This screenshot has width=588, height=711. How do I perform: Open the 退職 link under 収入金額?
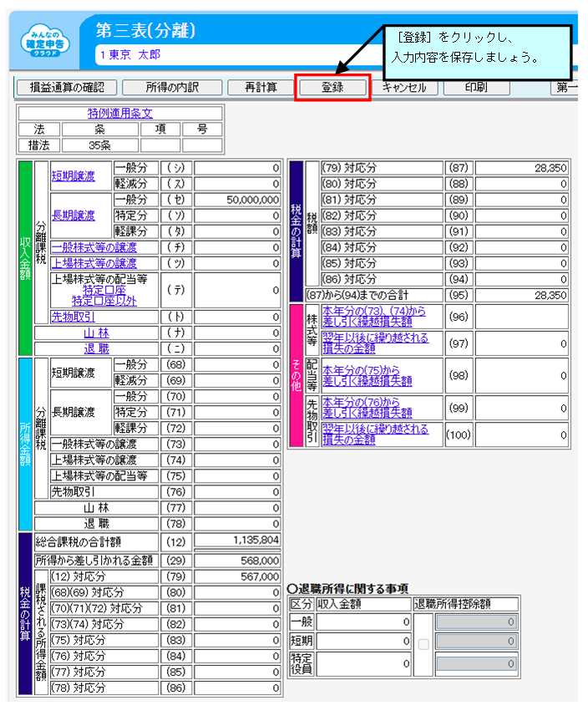click(x=97, y=348)
